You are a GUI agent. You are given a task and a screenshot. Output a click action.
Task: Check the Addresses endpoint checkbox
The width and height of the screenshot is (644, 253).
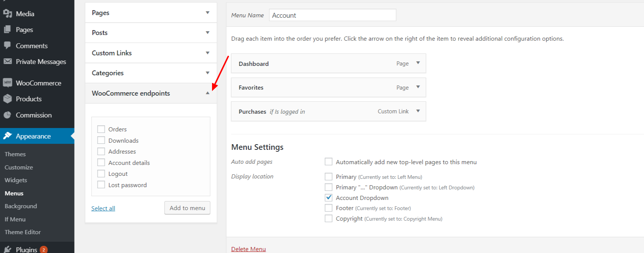tap(101, 151)
